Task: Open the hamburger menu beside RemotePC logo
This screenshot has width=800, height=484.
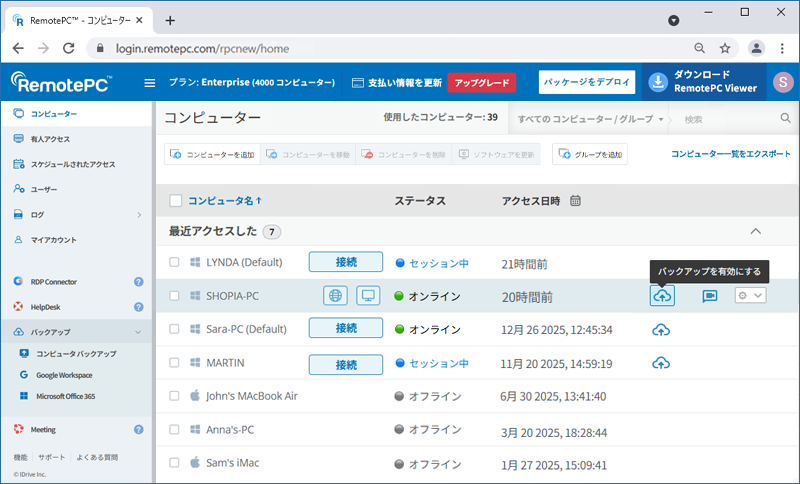Action: (x=149, y=83)
